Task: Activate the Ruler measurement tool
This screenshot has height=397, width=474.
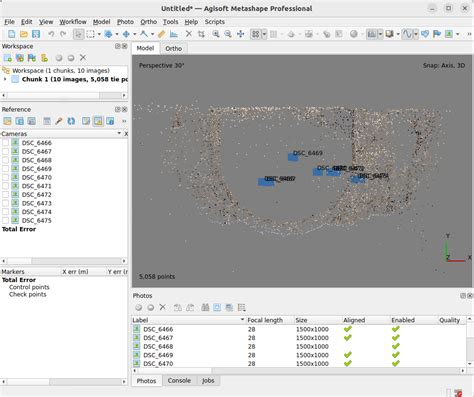Action: pos(161,34)
